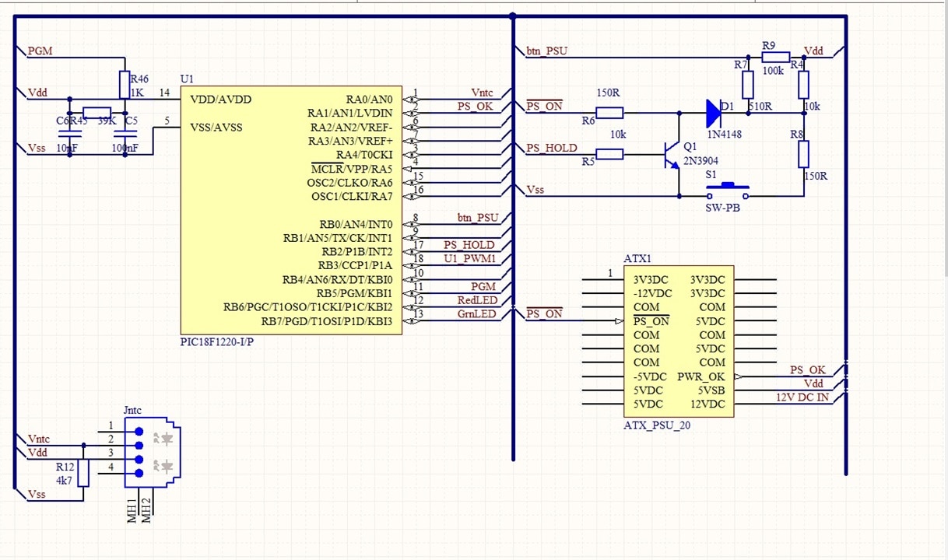This screenshot has height=560, width=948.
Task: Click the PWR_OK pin name on ATX1
Action: point(701,376)
